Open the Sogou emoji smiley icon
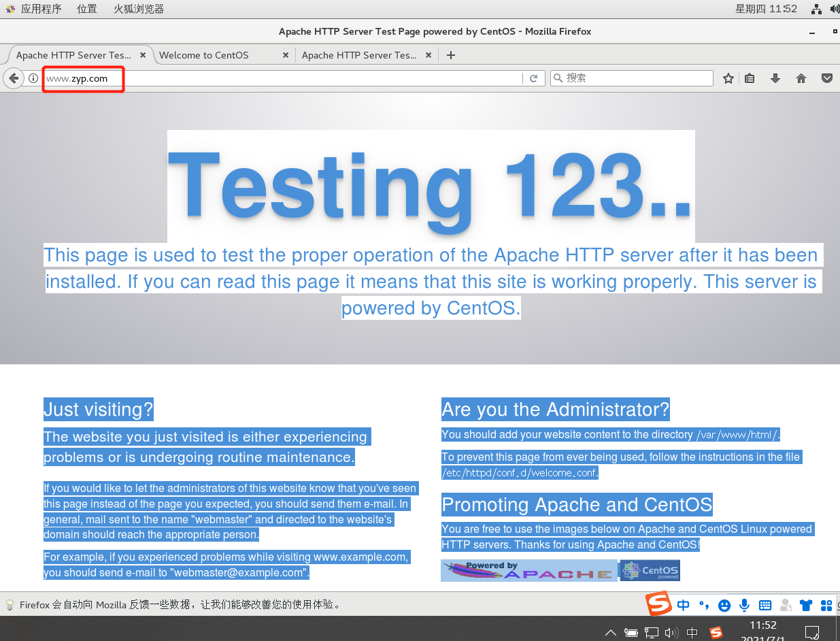 [724, 605]
